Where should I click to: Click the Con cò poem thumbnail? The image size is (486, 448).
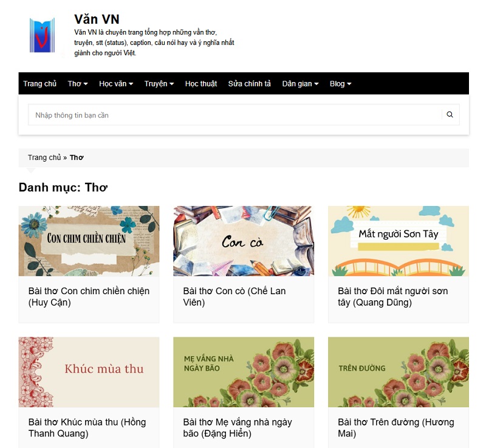point(243,241)
